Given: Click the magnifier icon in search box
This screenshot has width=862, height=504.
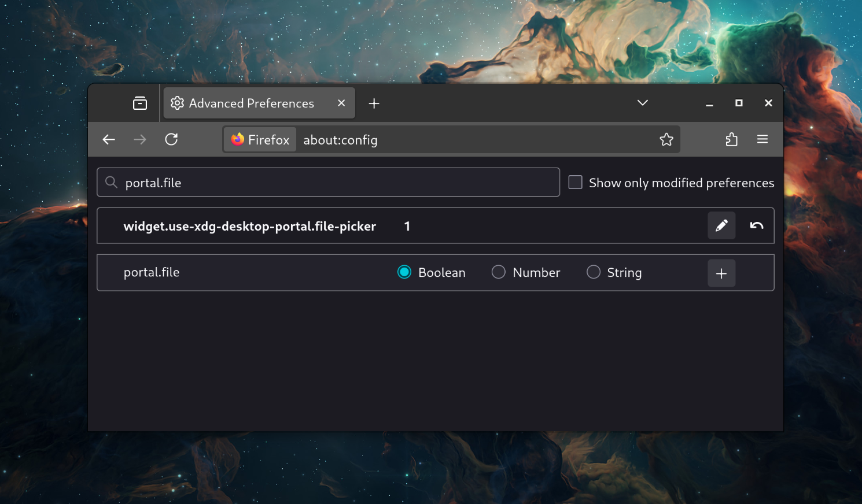Looking at the screenshot, I should [111, 183].
